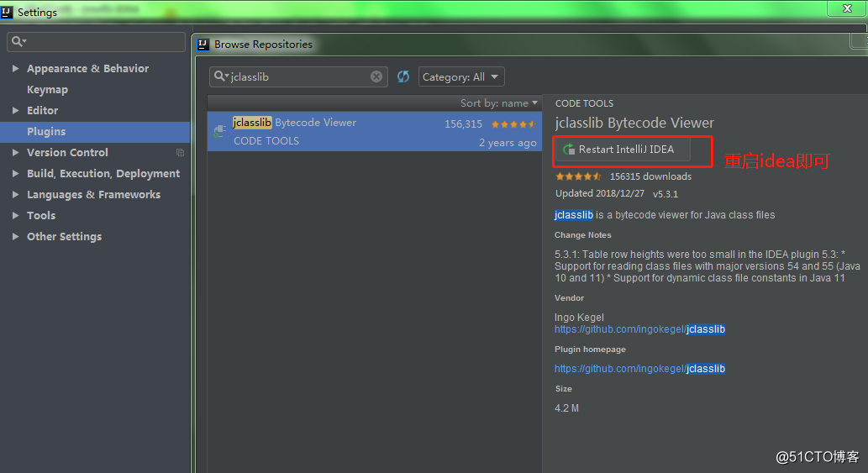This screenshot has height=473, width=868.
Task: Select Editor settings item
Action: (x=43, y=111)
